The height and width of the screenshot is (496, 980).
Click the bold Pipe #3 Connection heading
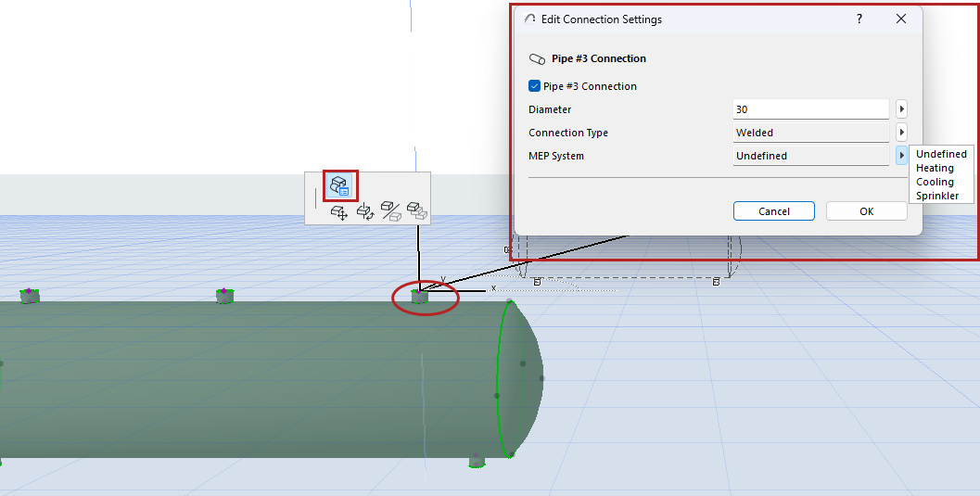pos(599,58)
